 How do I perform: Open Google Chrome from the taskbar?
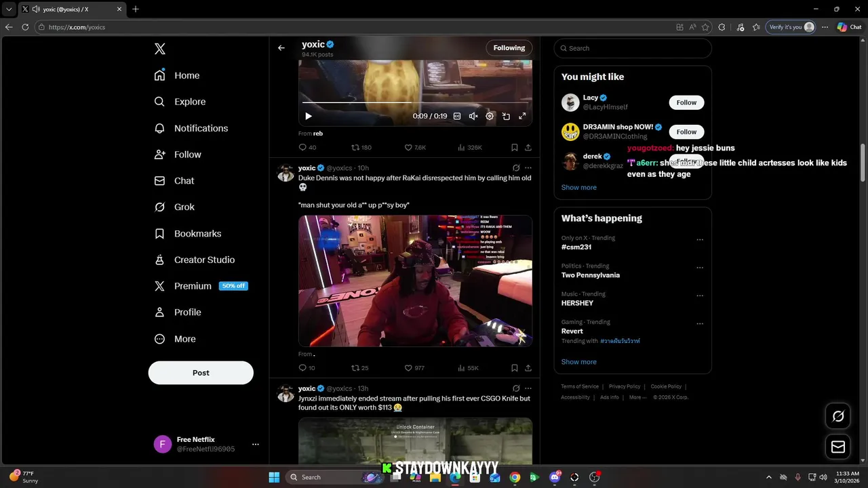515,477
